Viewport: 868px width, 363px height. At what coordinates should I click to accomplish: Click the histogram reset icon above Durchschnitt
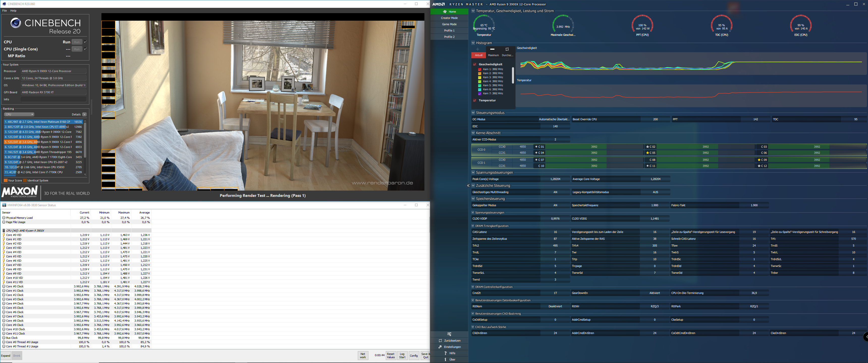pyautogui.click(x=507, y=49)
